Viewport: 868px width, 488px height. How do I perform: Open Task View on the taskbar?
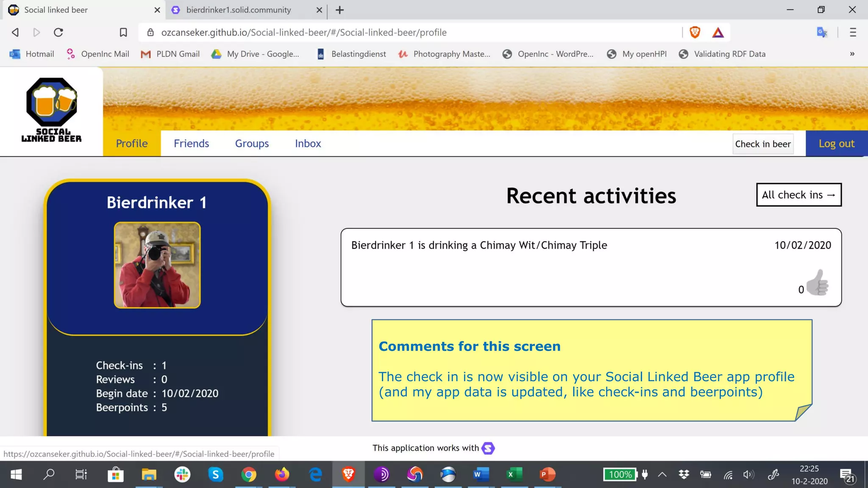(x=81, y=474)
